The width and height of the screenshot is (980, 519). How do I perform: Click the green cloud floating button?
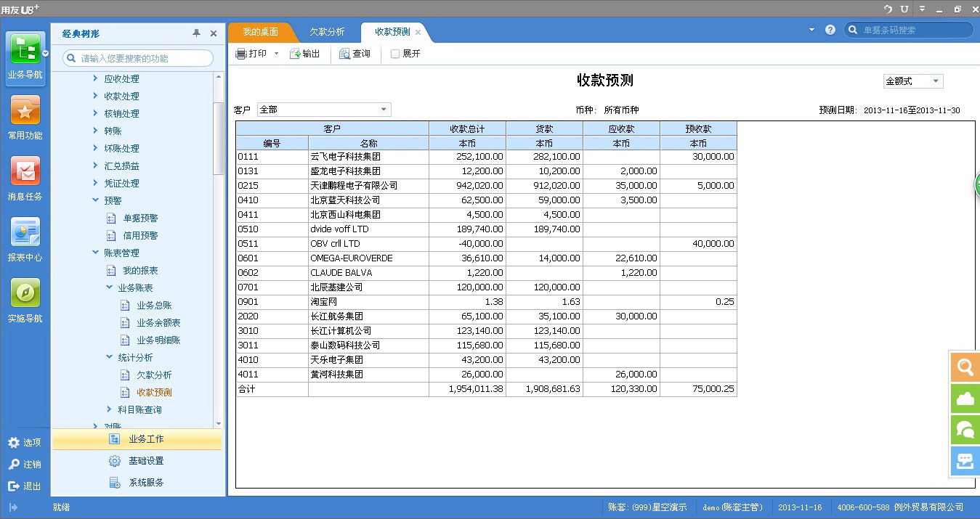coord(965,399)
